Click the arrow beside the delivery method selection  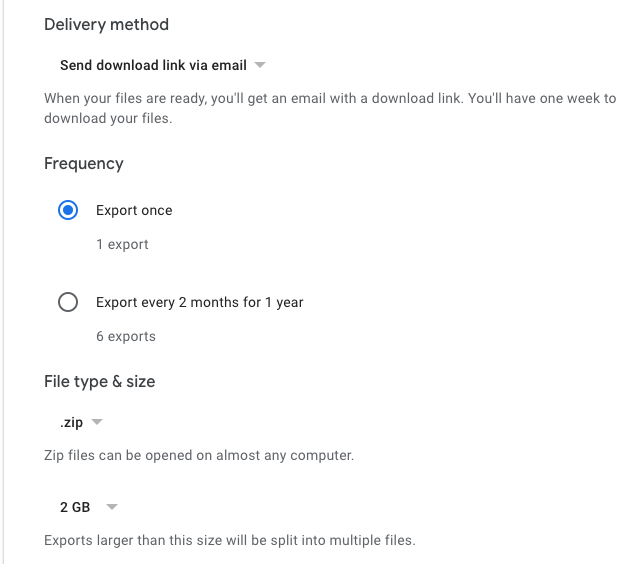click(x=260, y=65)
